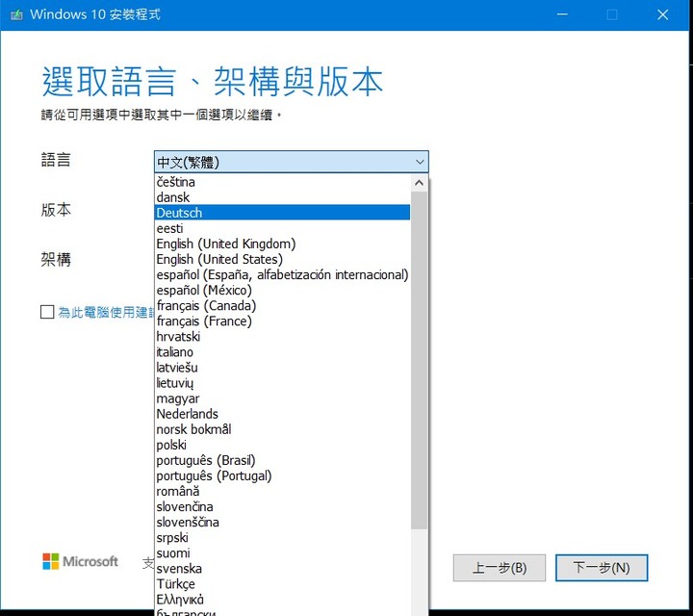Click the Windows 10 安裝程式 title icon

[16, 15]
